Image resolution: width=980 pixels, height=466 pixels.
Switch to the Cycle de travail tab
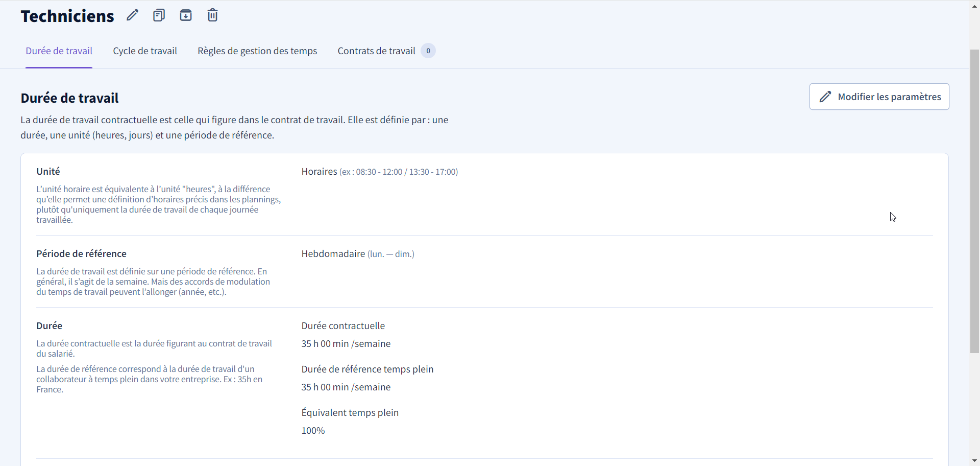pyautogui.click(x=145, y=51)
